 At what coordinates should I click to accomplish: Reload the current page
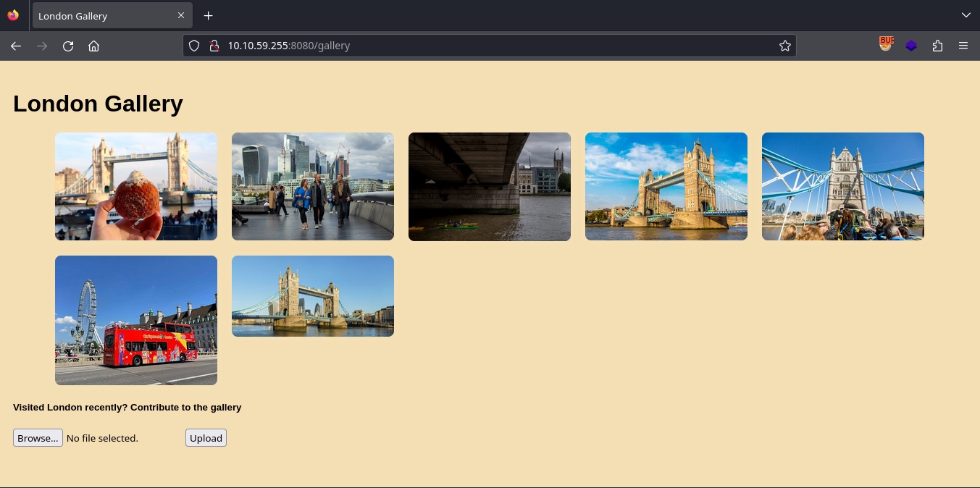68,46
